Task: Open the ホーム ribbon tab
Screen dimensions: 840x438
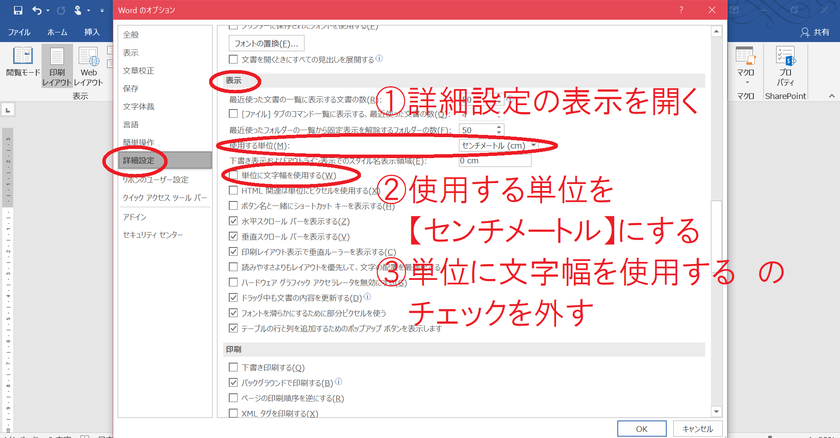Action: [57, 32]
